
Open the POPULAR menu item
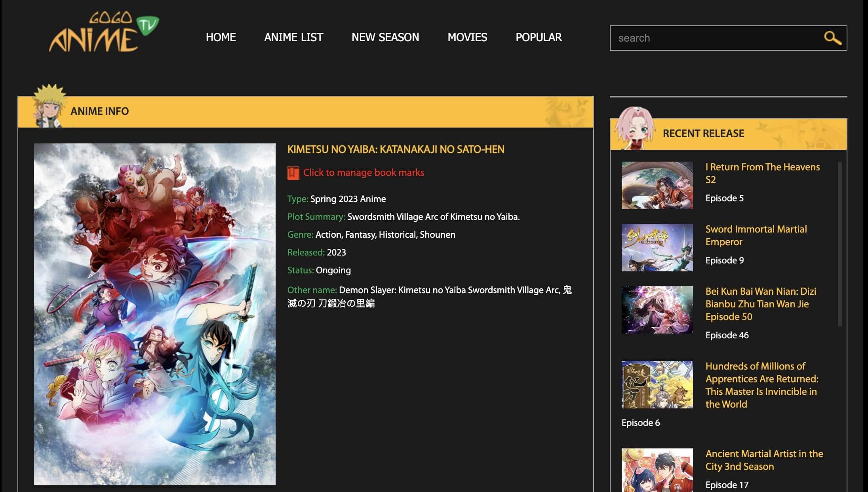[x=539, y=37]
